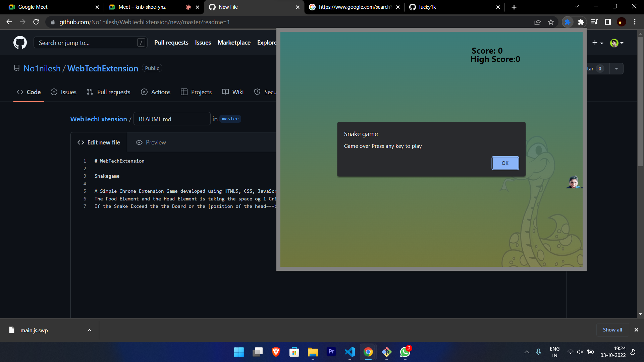Mute system volume in the tray
The image size is (644, 362).
580,352
